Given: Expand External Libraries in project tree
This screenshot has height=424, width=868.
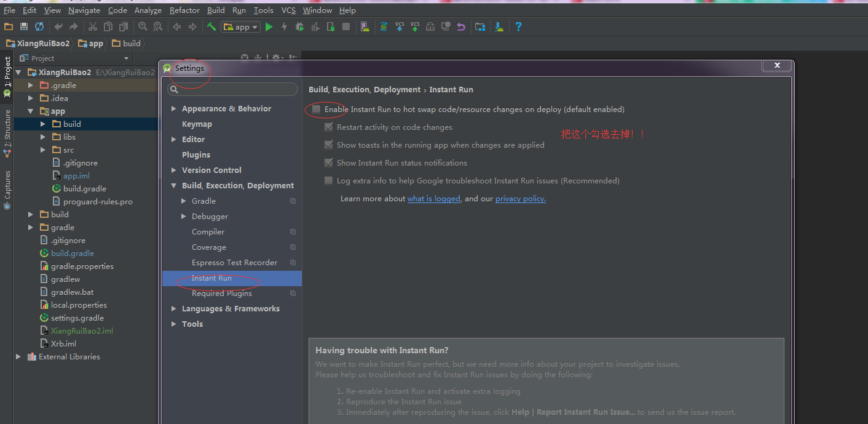Looking at the screenshot, I should click(x=18, y=356).
